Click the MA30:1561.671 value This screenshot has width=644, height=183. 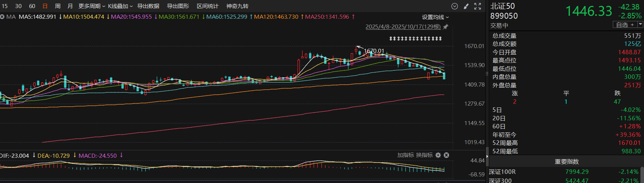(x=179, y=17)
